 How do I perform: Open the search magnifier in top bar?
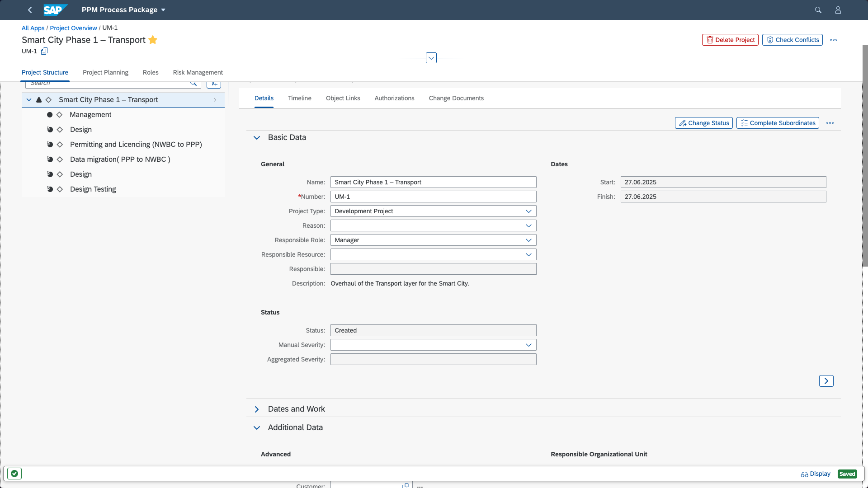818,10
